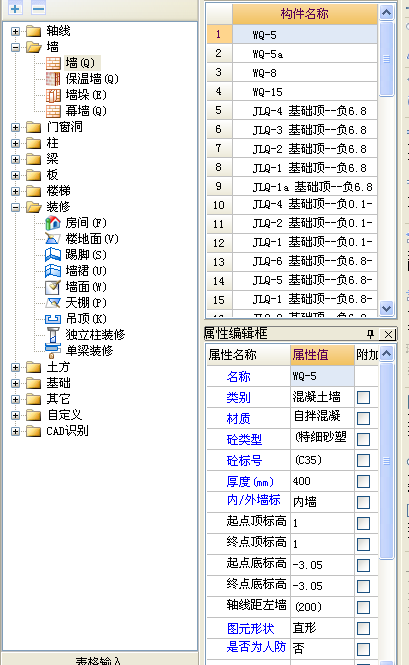Viewport: 409px width, 665px height.
Task: Select the 保温墙(Q) insulation wall icon
Action: click(53, 79)
